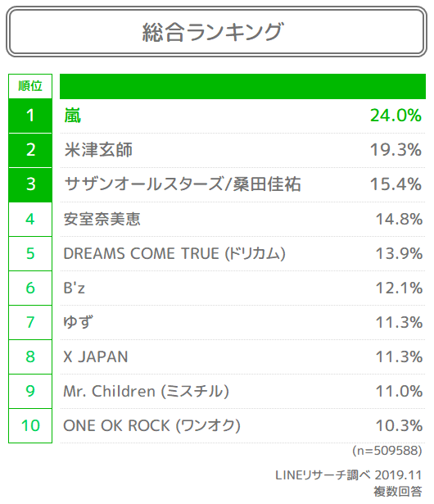
Task: Open Mr. Children (ミスチル) entry
Action: (x=146, y=391)
